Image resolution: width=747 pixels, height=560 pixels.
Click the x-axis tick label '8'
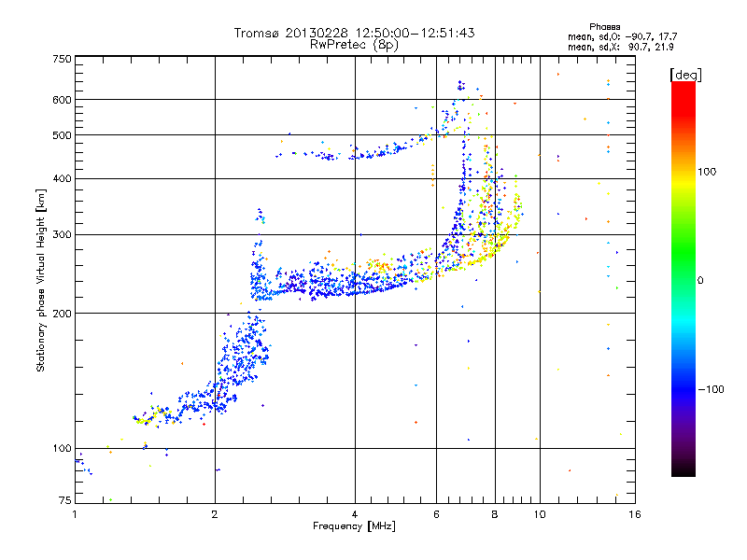click(x=495, y=514)
